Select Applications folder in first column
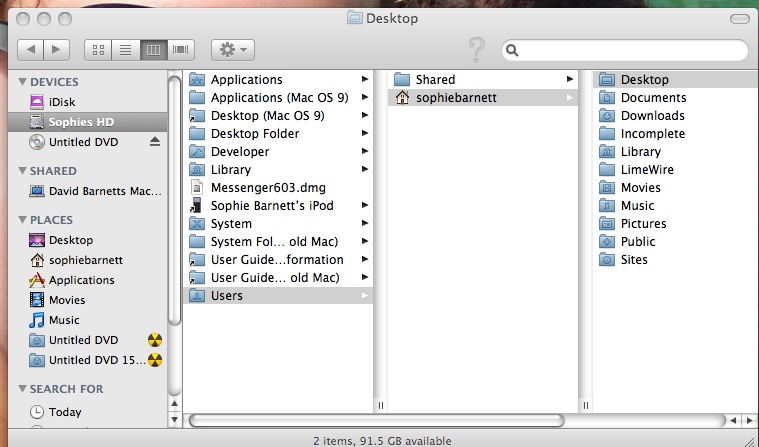This screenshot has height=447, width=759. [x=278, y=79]
